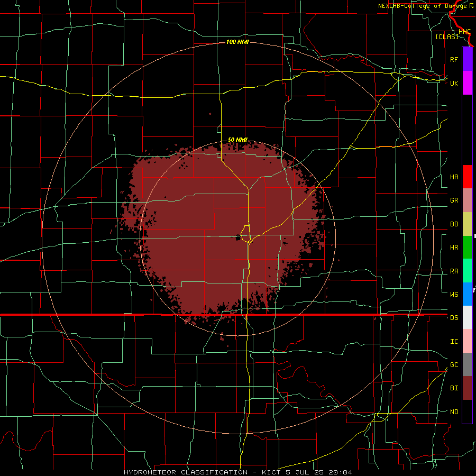Click the BI brown legend swatch

(467, 388)
